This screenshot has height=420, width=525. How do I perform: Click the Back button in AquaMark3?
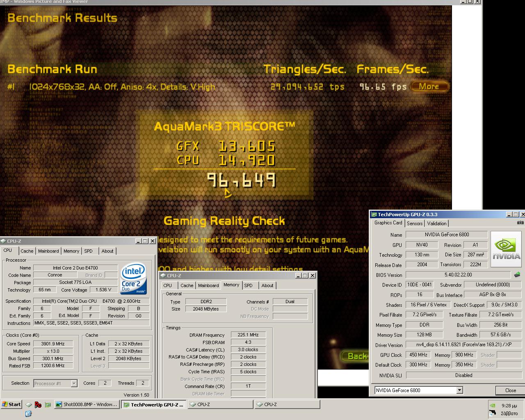(356, 356)
